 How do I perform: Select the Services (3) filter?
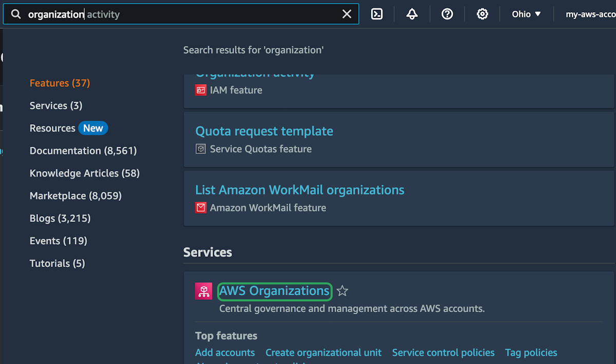(x=56, y=106)
